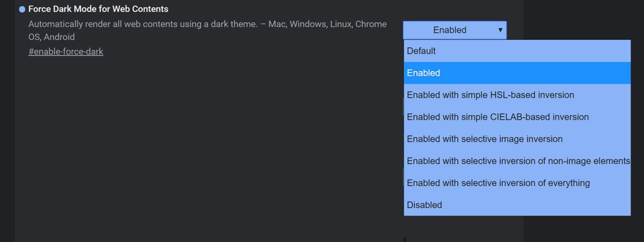Set the flag to Disabled
The width and height of the screenshot is (644, 242).
(x=517, y=205)
